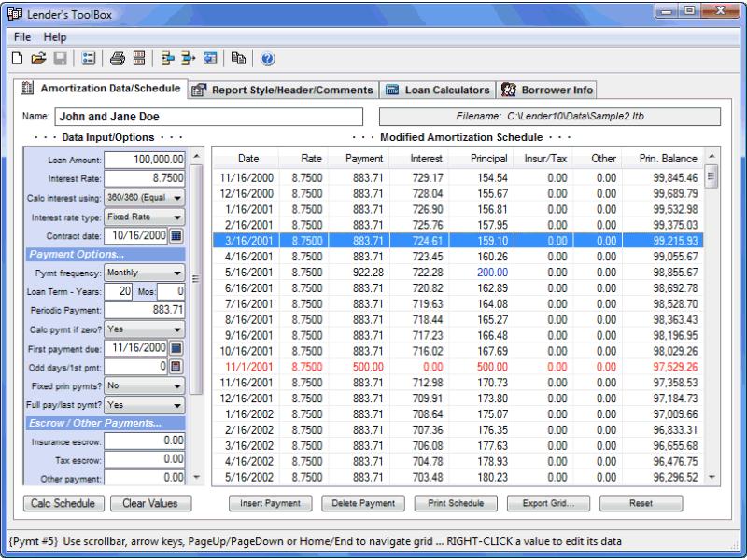Expand the Interest rate type dropdown
Screen dimensions: 747x560
[177, 217]
